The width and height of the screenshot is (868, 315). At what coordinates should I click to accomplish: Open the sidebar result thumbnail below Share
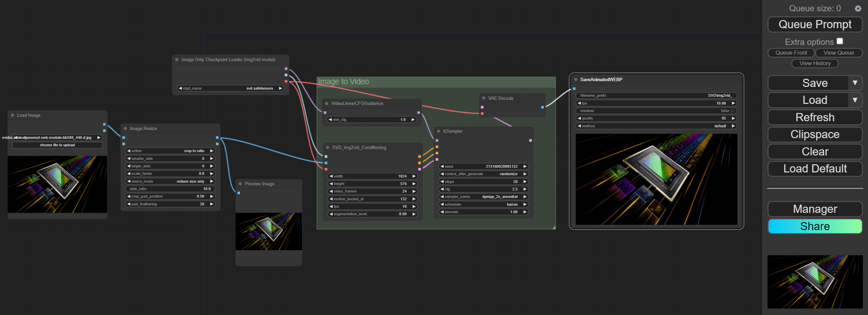815,282
